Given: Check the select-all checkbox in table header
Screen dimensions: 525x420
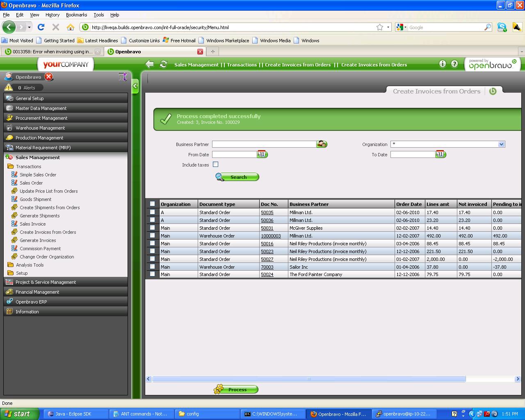Looking at the screenshot, I should (153, 204).
